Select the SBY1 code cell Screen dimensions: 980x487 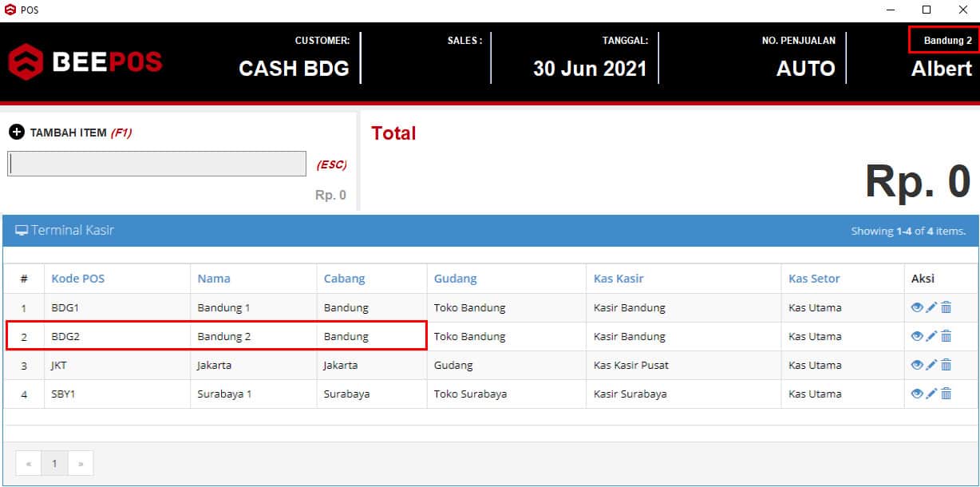[x=117, y=394]
